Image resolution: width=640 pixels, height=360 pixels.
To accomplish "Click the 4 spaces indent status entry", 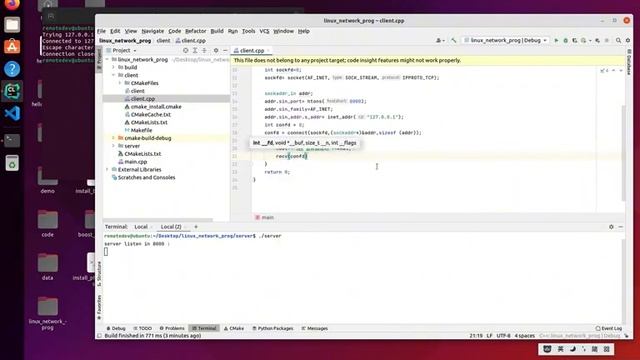I will (524, 336).
